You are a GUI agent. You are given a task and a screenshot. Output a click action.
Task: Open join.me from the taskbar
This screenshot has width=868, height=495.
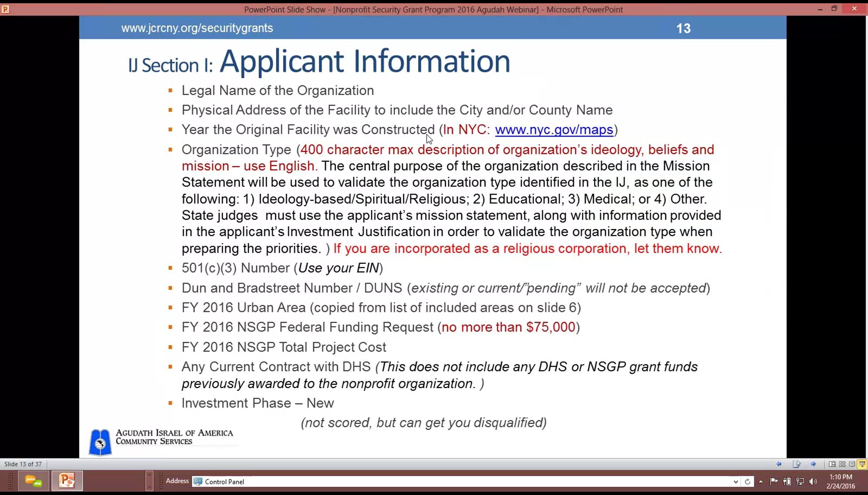[33, 481]
